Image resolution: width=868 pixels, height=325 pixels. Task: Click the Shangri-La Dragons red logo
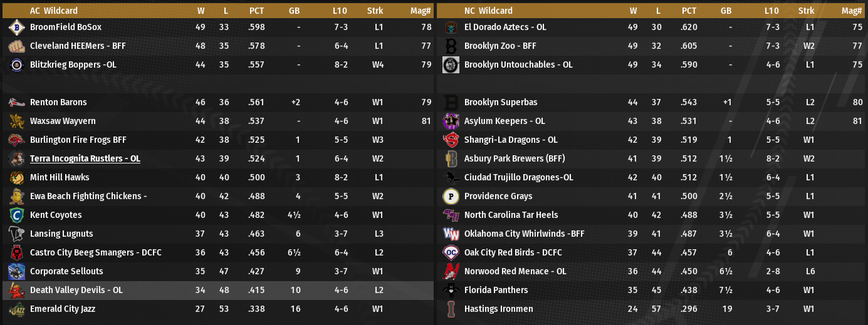point(451,140)
